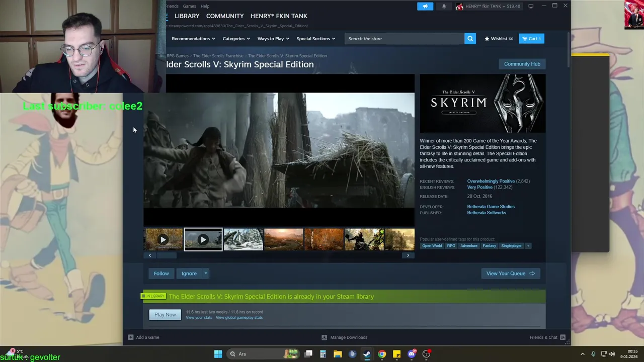Click The Elder Scrolls Franchise breadcrumb

(218, 56)
